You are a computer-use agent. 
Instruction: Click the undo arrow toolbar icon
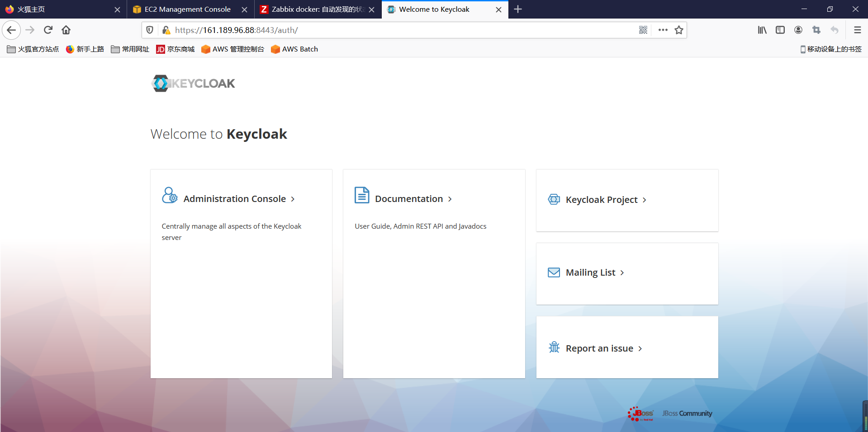(x=835, y=30)
